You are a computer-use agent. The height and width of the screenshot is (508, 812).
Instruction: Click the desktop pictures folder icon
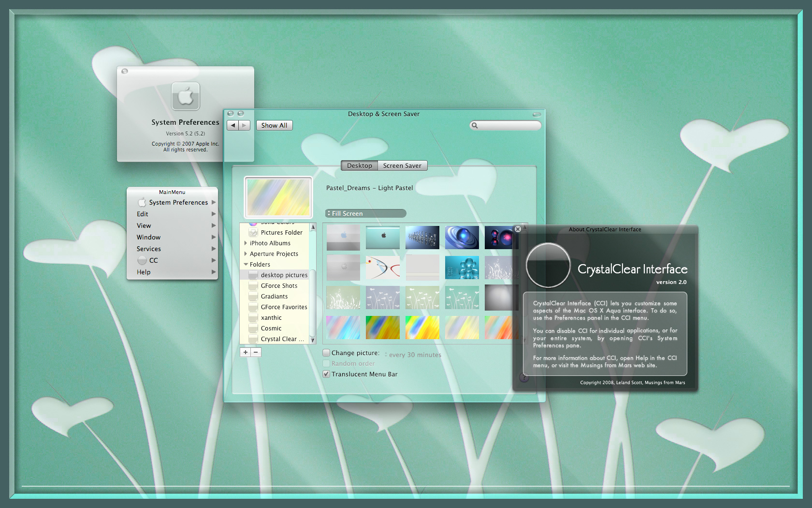tap(253, 275)
